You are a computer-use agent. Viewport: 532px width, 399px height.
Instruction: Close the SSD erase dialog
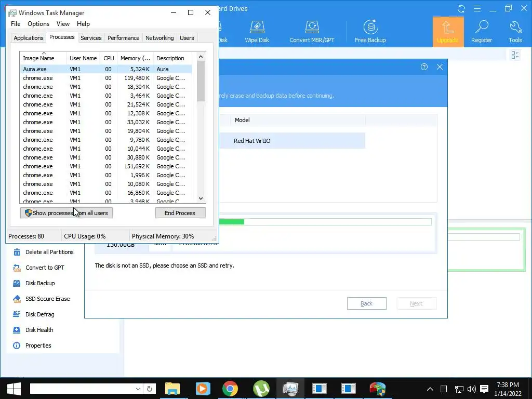point(440,67)
